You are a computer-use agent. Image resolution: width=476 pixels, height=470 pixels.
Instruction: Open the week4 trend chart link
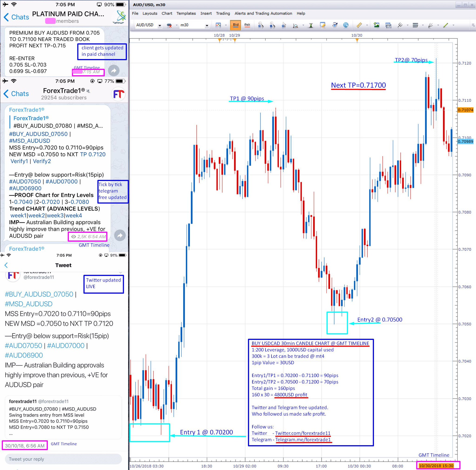74,215
